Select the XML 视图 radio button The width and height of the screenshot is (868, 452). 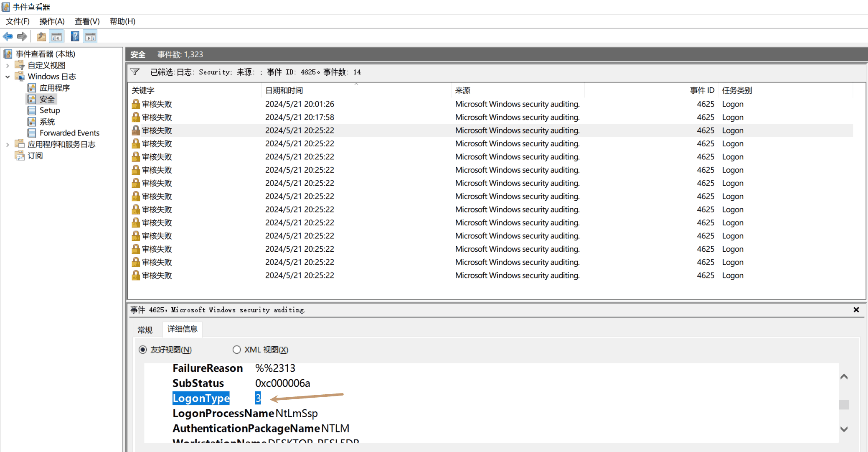(237, 350)
